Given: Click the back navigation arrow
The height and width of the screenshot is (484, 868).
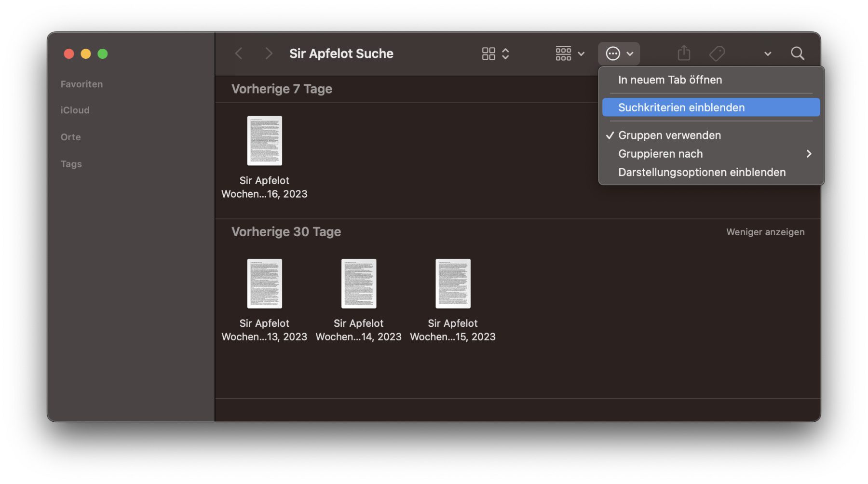Looking at the screenshot, I should tap(239, 54).
